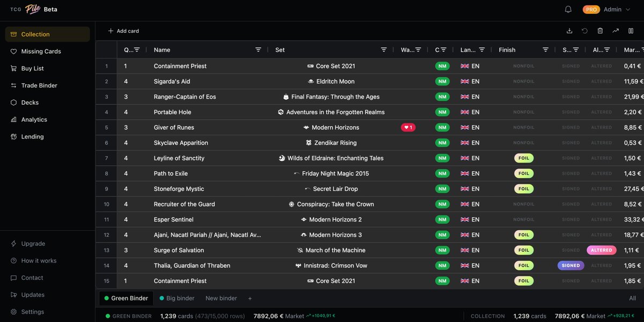Viewport: 644px width, 322px height.
Task: Open the Signed column filter
Action: (576, 50)
